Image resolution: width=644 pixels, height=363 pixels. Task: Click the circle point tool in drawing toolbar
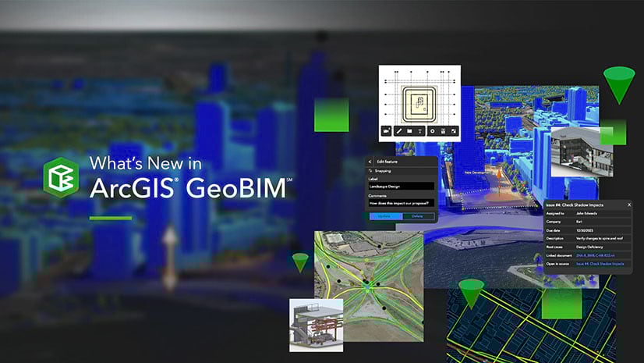(433, 131)
